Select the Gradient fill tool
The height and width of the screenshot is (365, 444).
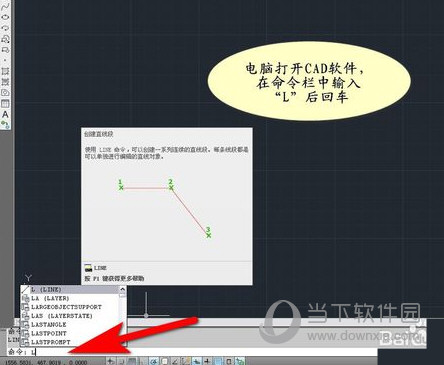5,82
